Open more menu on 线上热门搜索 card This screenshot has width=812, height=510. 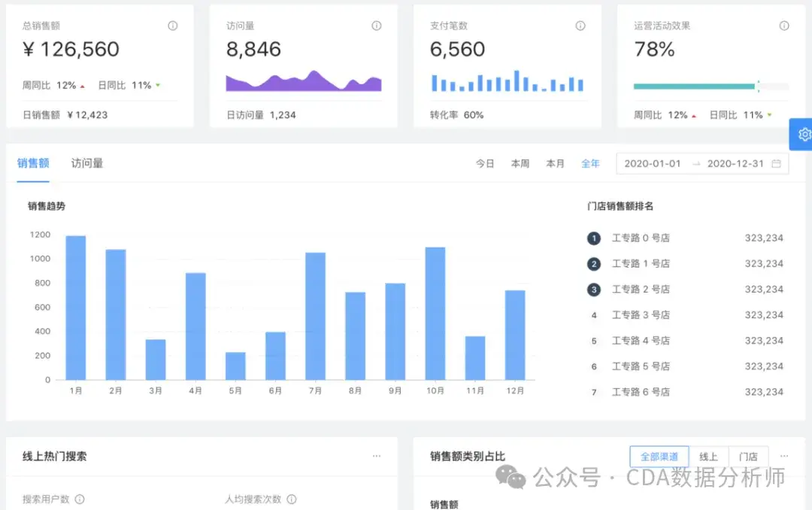click(377, 456)
